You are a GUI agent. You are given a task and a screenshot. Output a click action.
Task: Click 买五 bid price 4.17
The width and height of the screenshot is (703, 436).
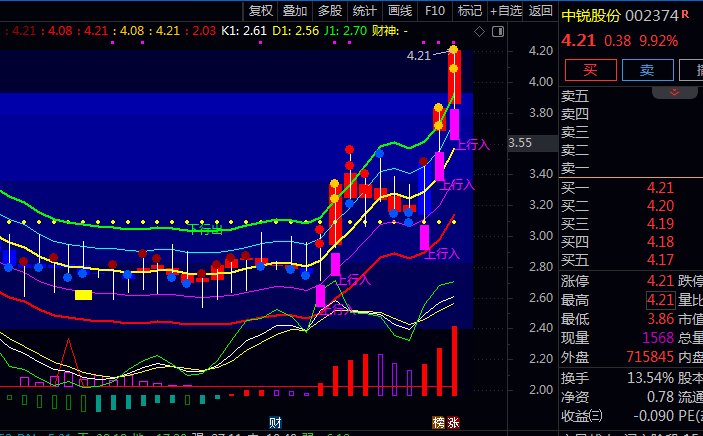[x=660, y=260]
